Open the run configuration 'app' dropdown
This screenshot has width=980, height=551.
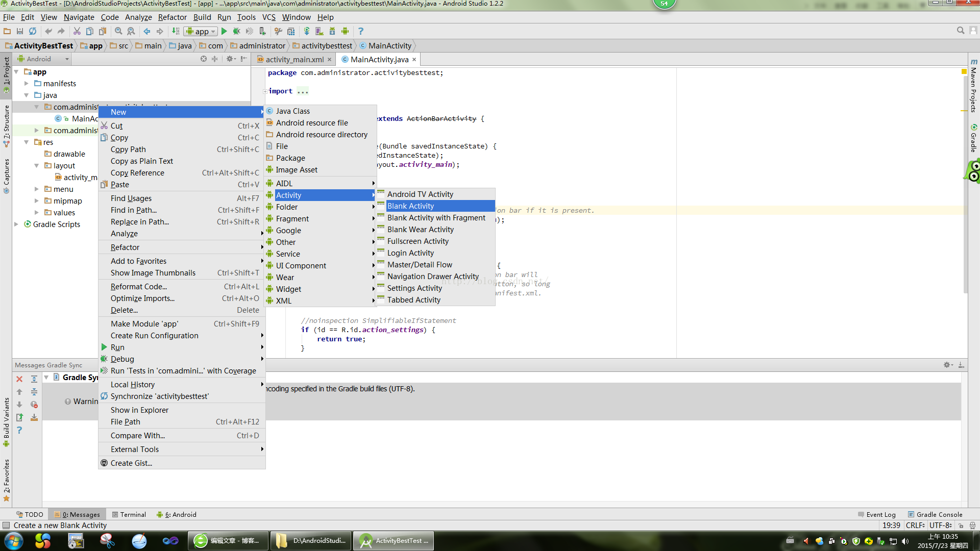(x=201, y=31)
